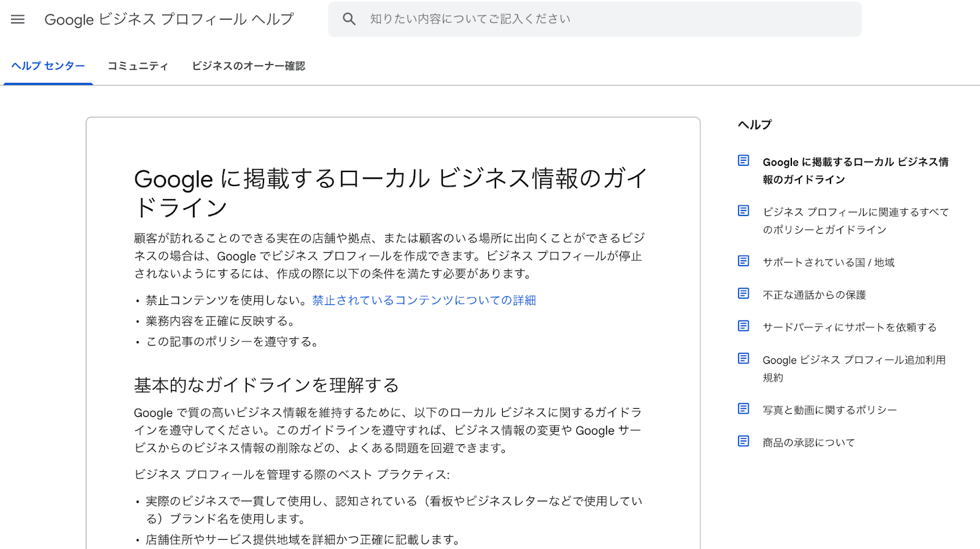This screenshot has width=980, height=549.
Task: Click article icon beside プロフィール追加利用規約
Action: [x=744, y=359]
